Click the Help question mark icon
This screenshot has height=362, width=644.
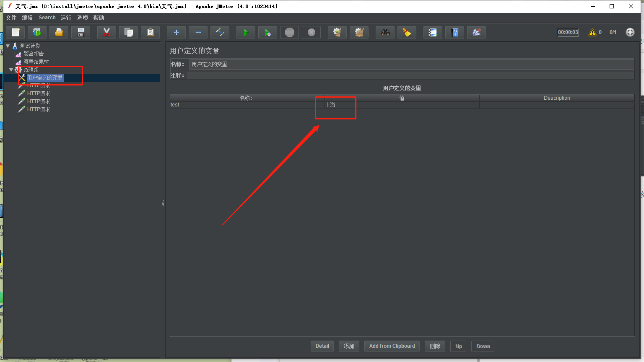[455, 32]
